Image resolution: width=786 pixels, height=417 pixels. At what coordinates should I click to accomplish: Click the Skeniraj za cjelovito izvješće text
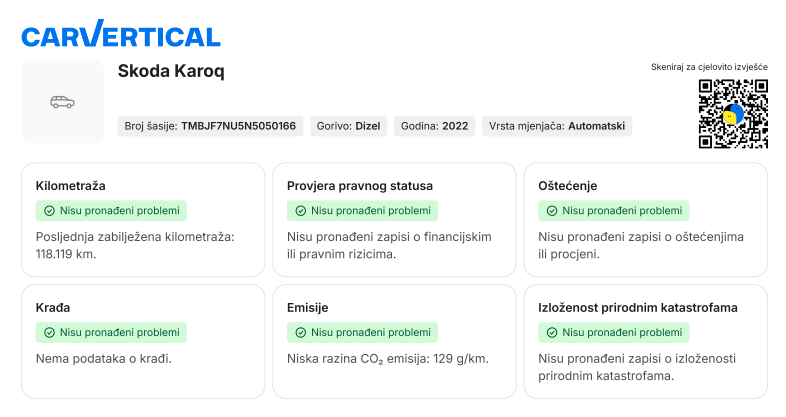coord(709,67)
